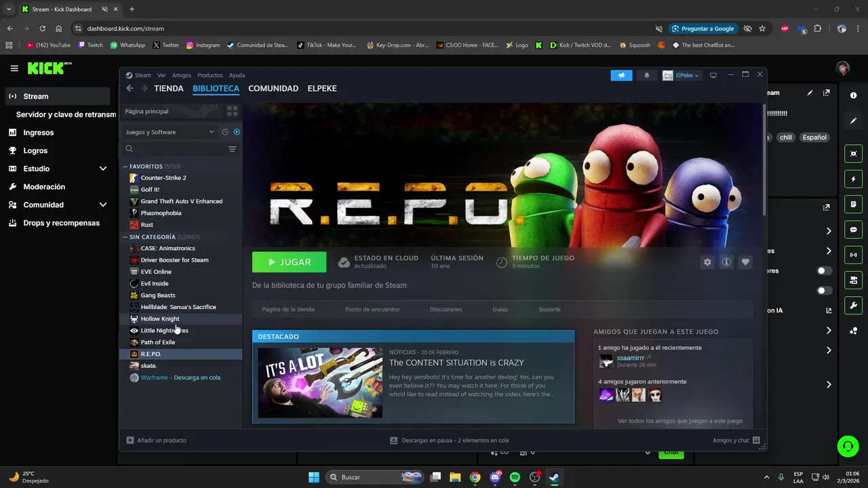Pop out Kick stream info panel

(x=826, y=93)
